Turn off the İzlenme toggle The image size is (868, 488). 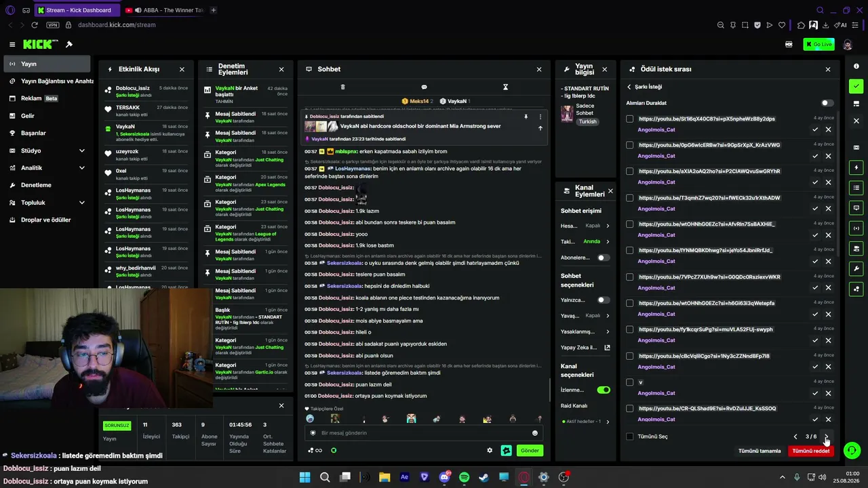point(603,390)
